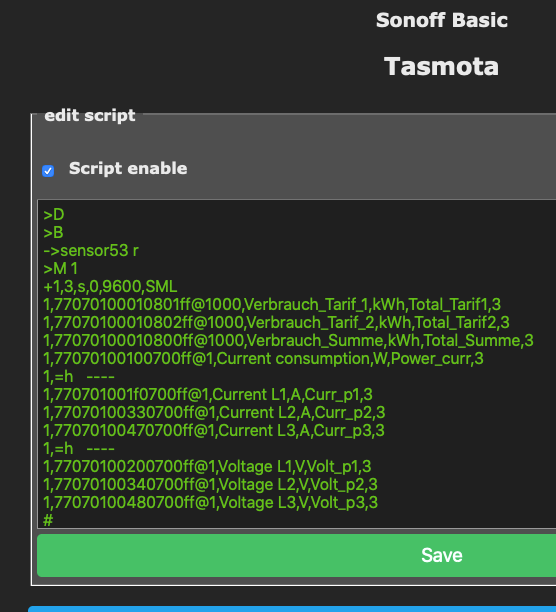The image size is (556, 612).
Task: Click the Verbrauch_Tarif_1 script line
Action: [x=272, y=304]
